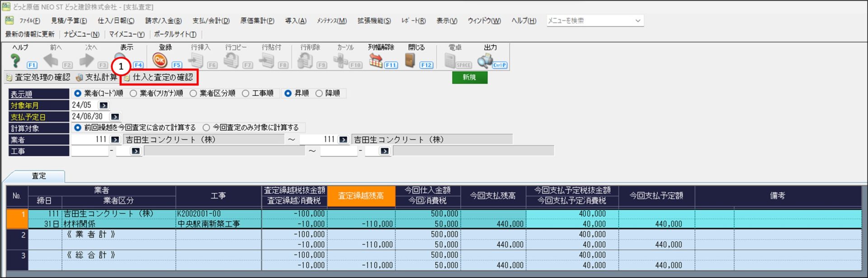Click the 仕入と査定の確認 button
The height and width of the screenshot is (278, 868).
pos(159,78)
